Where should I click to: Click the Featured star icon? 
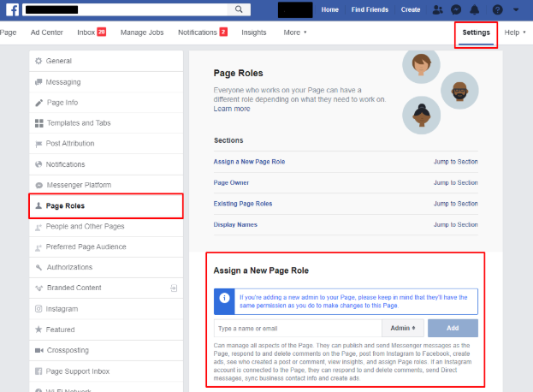(38, 330)
